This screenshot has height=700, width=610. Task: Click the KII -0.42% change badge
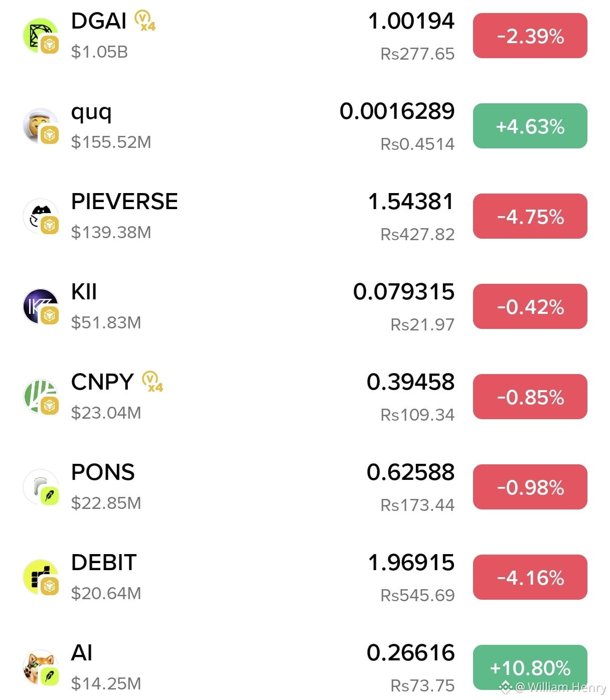(530, 306)
